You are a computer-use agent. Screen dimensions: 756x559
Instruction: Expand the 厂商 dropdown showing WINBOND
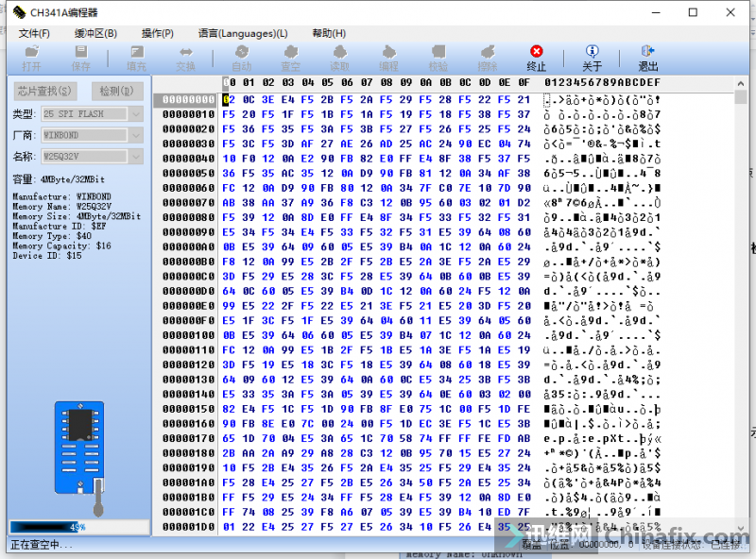pyautogui.click(x=136, y=135)
